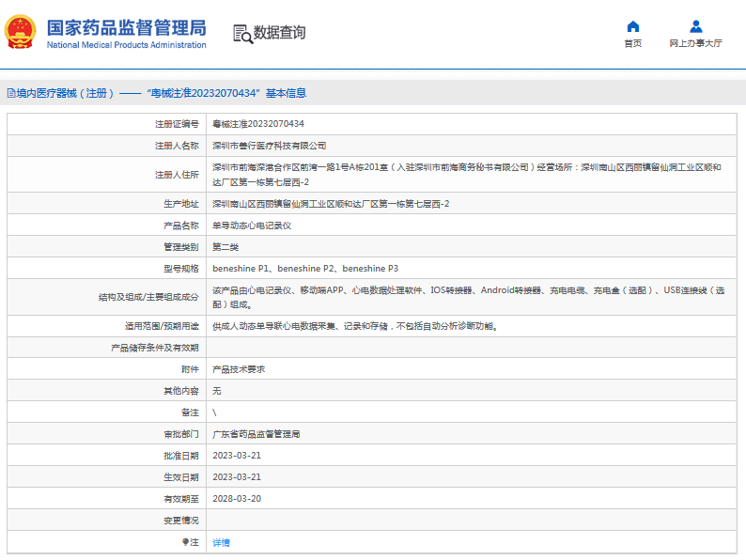This screenshot has width=746, height=560.
Task: Select the registrant name 深圳市善行医疗科技有限公司
Action: click(270, 146)
